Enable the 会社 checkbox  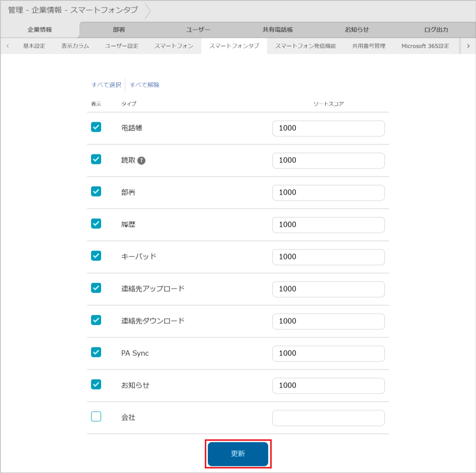[x=96, y=416]
